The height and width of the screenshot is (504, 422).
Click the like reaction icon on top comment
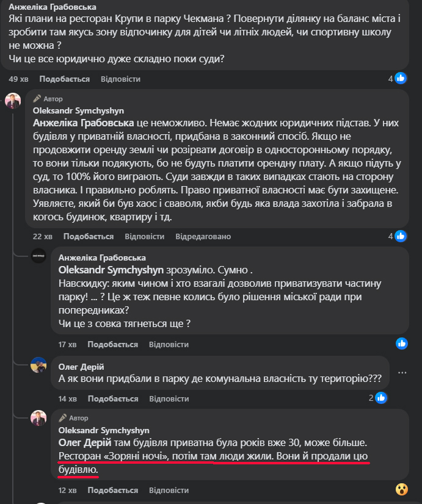point(401,79)
